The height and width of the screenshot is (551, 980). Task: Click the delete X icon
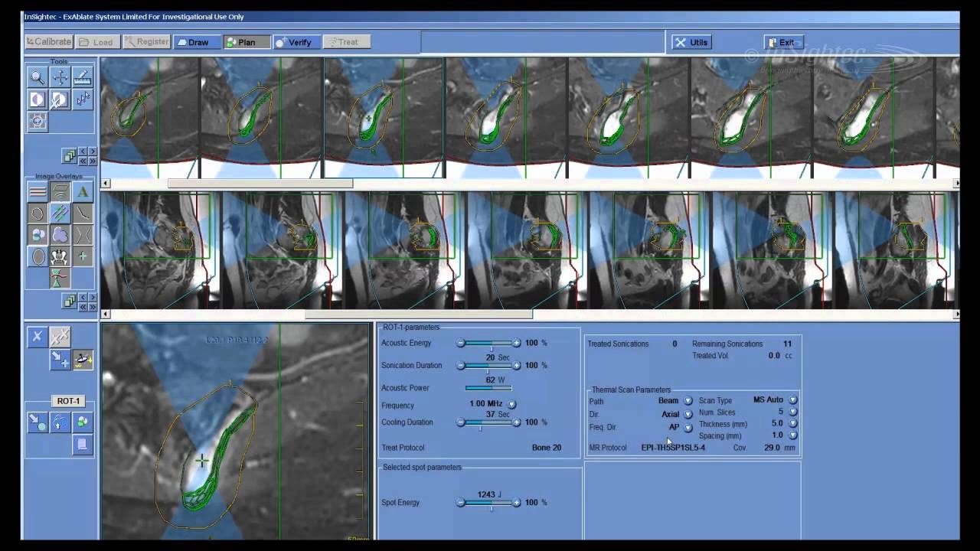click(37, 337)
